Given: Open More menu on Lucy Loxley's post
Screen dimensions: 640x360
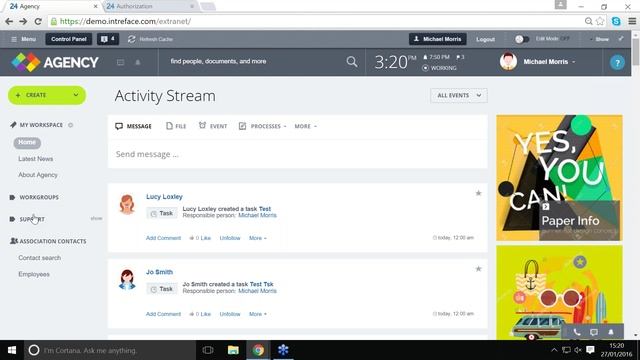Looking at the screenshot, I should point(258,238).
